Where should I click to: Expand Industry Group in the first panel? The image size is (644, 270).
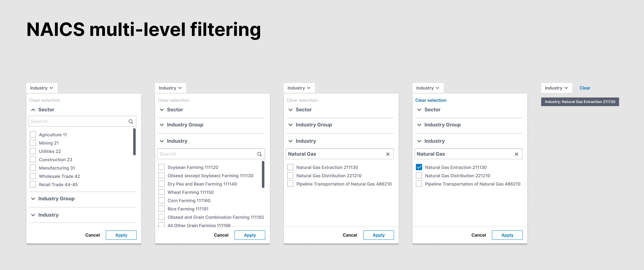33,199
